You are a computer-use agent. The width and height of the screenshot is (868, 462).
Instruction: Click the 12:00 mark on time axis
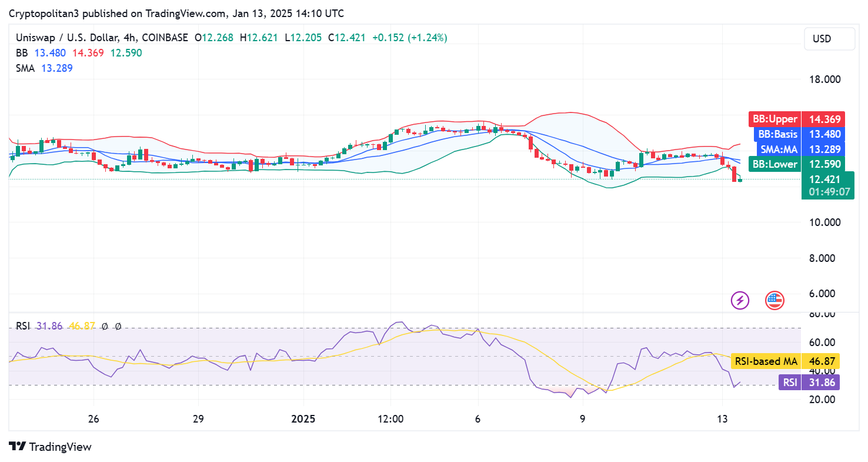coord(390,419)
